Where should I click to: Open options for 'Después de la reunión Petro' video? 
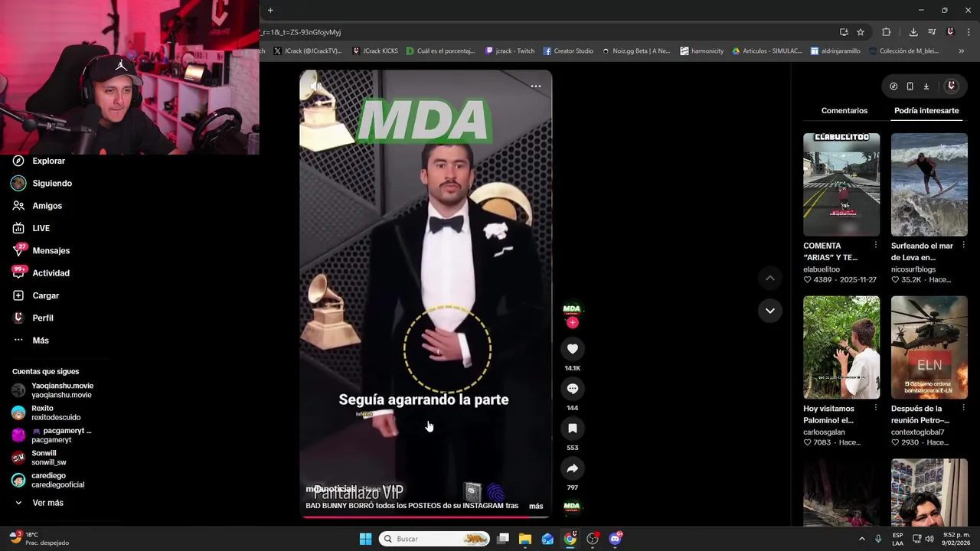click(x=963, y=409)
